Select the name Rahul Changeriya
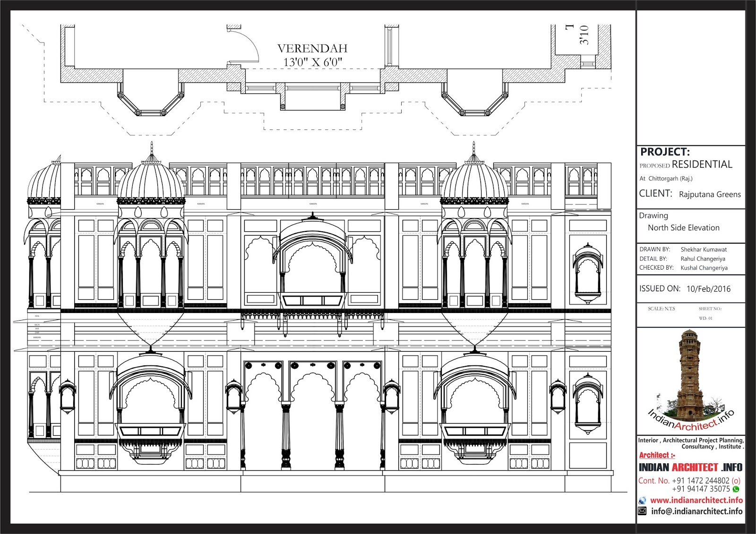This screenshot has height=534, width=756. [703, 259]
